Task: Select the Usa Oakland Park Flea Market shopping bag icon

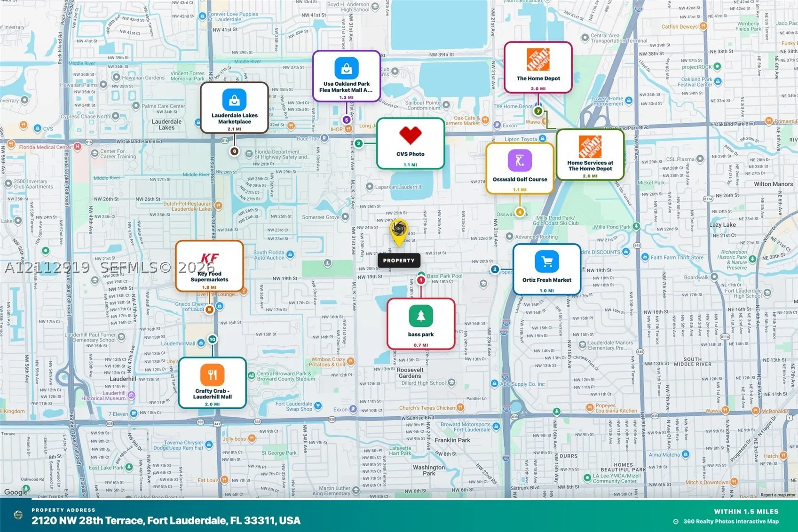Action: pos(347,68)
